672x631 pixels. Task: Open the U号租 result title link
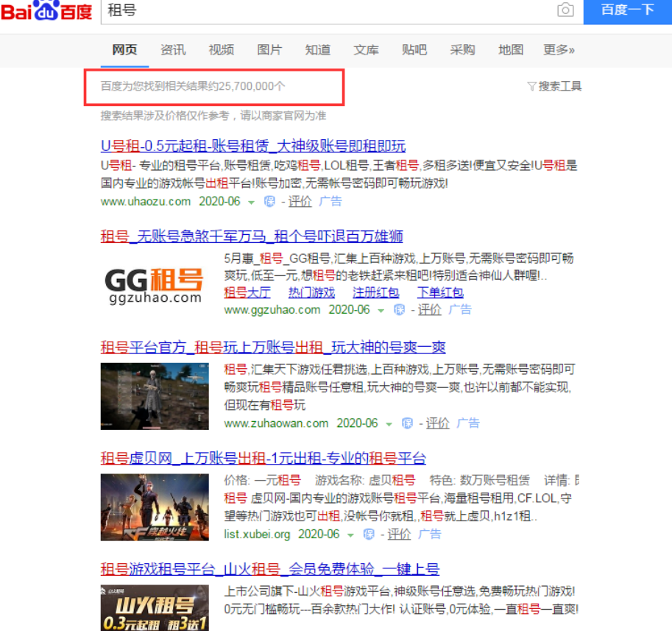[253, 147]
